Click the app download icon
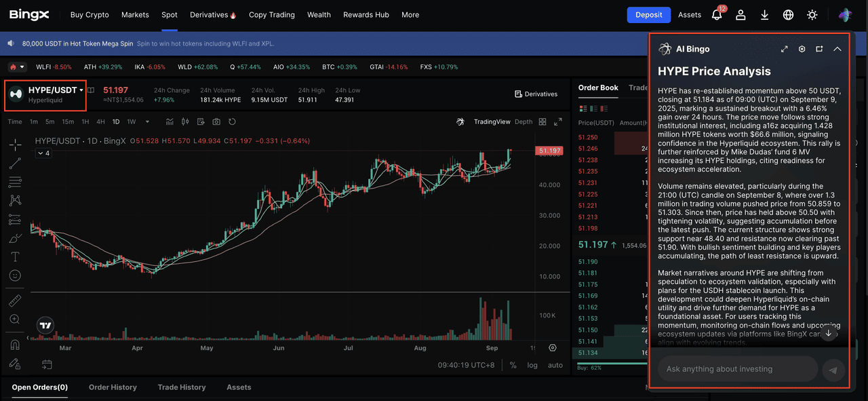 (x=765, y=15)
